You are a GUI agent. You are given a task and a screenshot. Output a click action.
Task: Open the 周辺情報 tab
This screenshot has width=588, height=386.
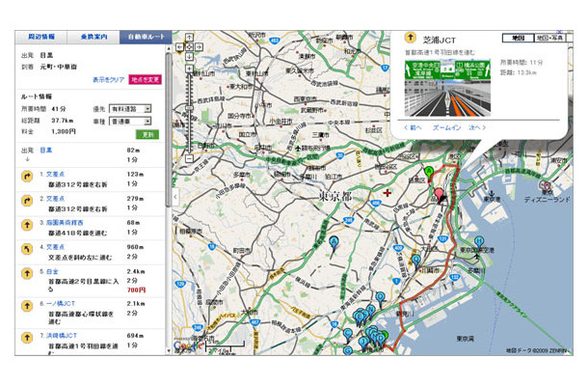(x=41, y=37)
